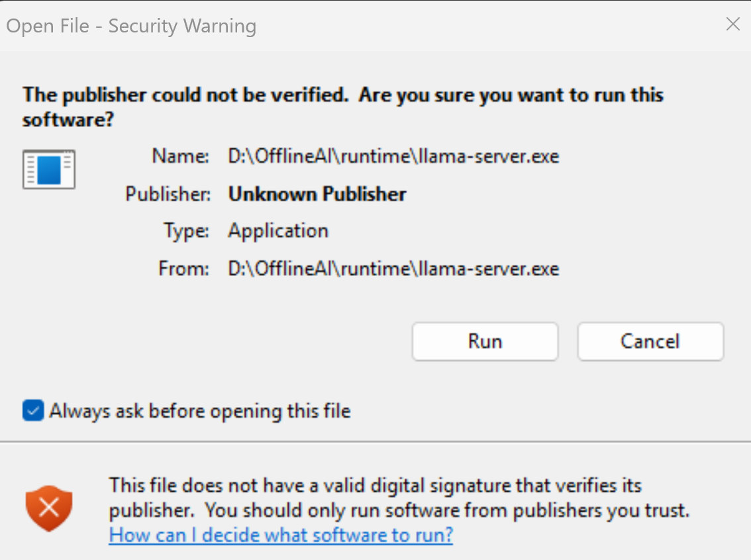Screen dimensions: 751x560
Task: Click the publisher could not be verified heading
Action: point(343,107)
